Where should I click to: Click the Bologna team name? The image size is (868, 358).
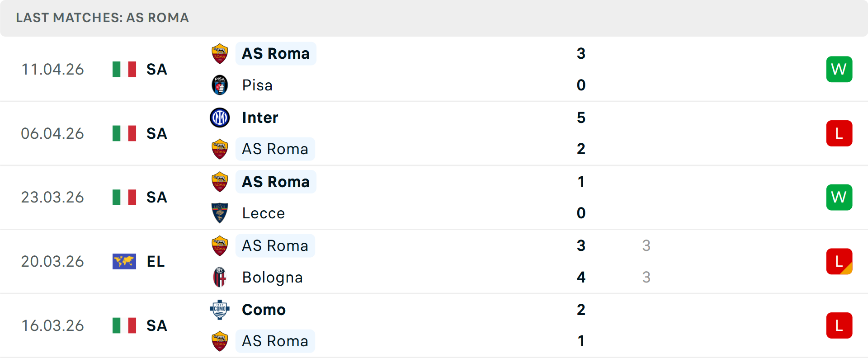pyautogui.click(x=272, y=278)
